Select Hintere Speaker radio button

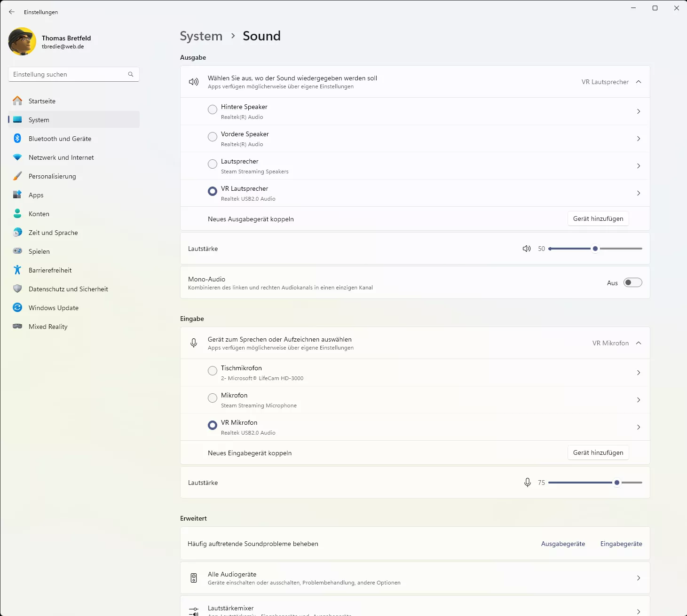tap(213, 109)
